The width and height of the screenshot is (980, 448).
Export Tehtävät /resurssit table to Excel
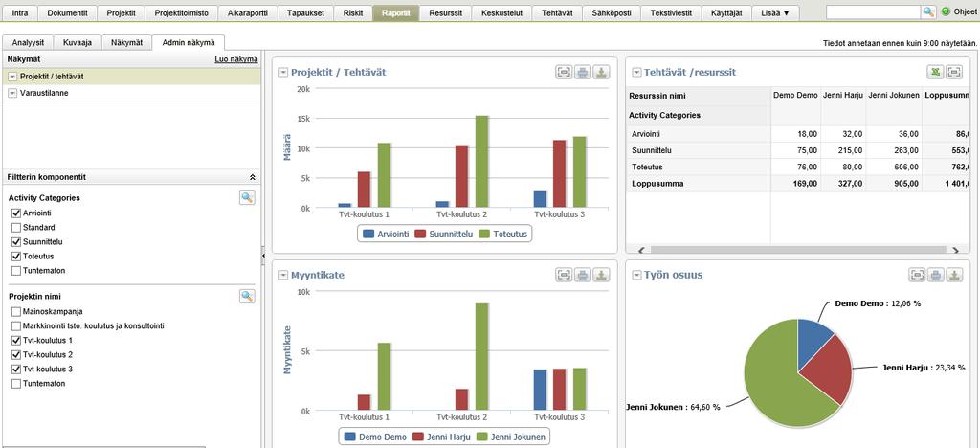(x=935, y=73)
